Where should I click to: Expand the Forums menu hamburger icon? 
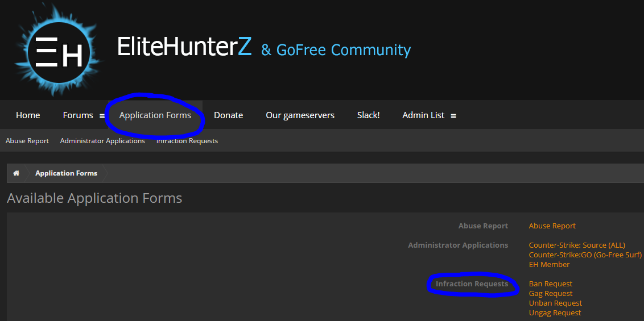(102, 116)
